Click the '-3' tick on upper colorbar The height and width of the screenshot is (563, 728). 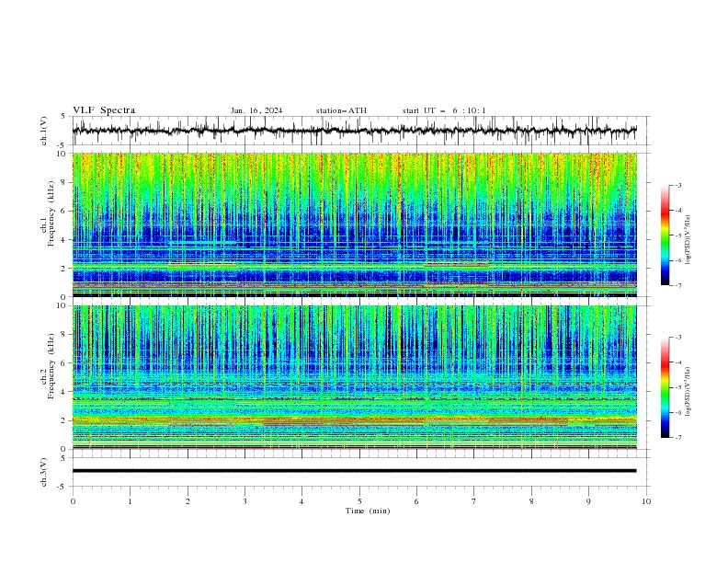[x=677, y=185]
